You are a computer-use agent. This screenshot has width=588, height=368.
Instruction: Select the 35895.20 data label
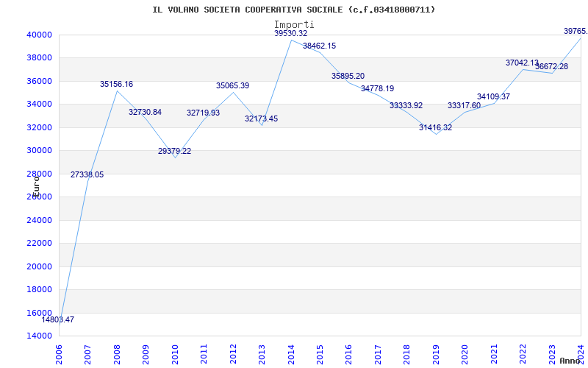tap(348, 76)
